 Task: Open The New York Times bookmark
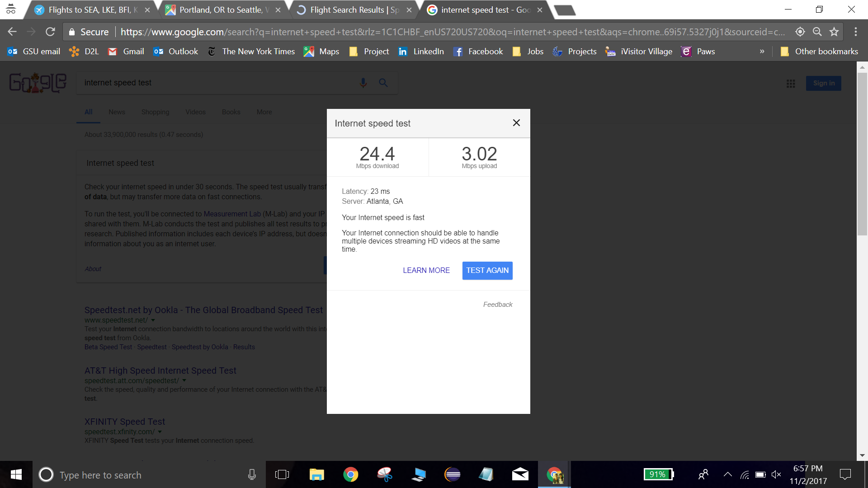(x=251, y=52)
